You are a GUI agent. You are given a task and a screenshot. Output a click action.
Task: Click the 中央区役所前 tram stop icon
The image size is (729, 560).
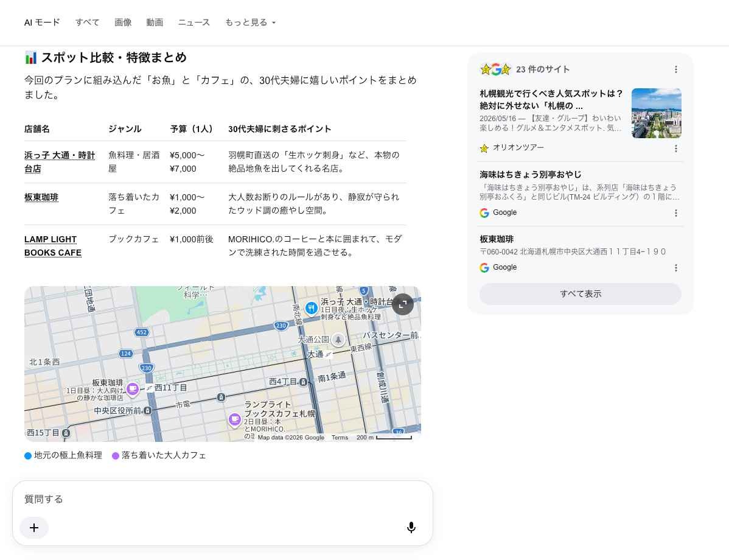coord(147,411)
